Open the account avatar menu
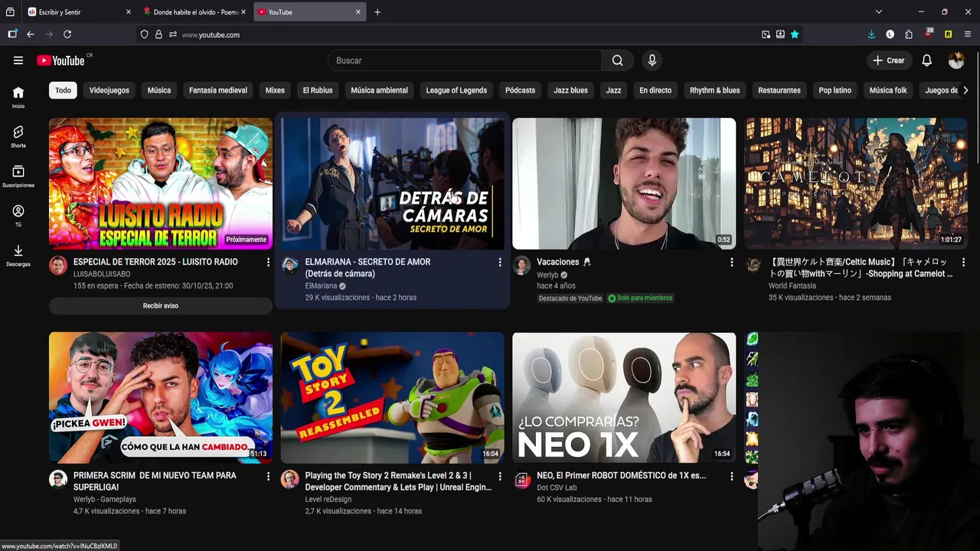980x551 pixels. coord(955,60)
